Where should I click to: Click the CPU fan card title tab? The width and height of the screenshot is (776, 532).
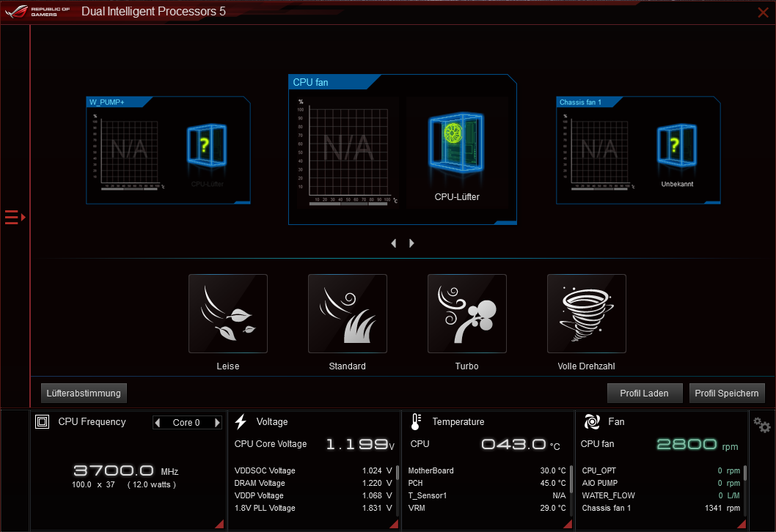[334, 82]
